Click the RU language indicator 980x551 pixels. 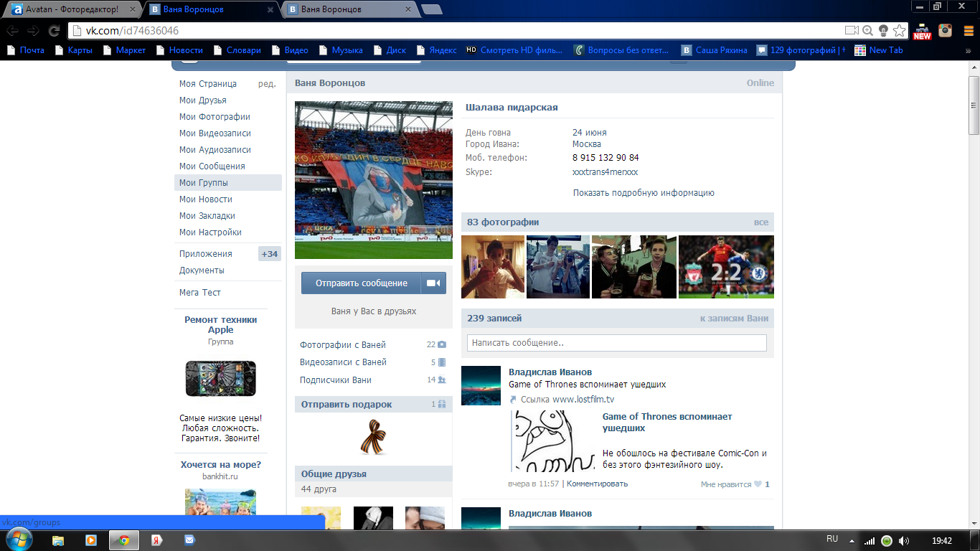(832, 539)
